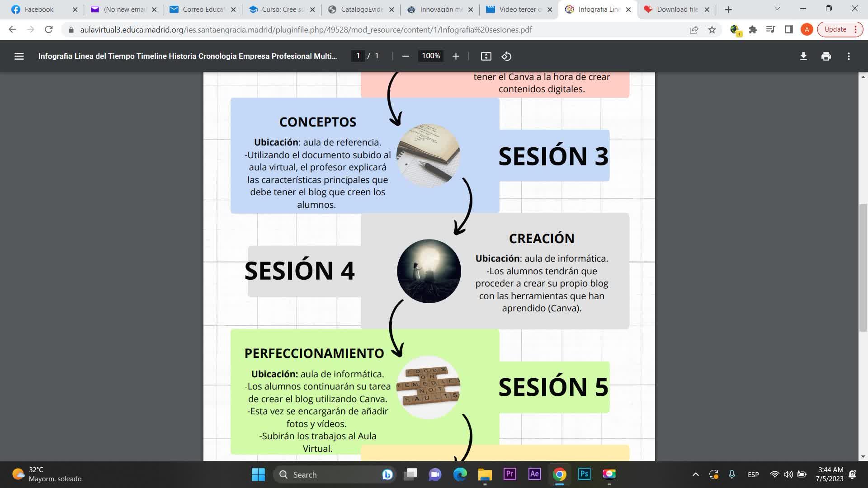868x488 pixels.
Task: Show hidden system tray icons
Action: 695,474
